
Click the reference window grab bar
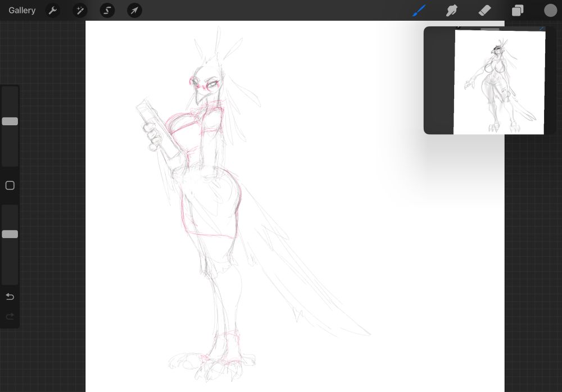(x=490, y=29)
